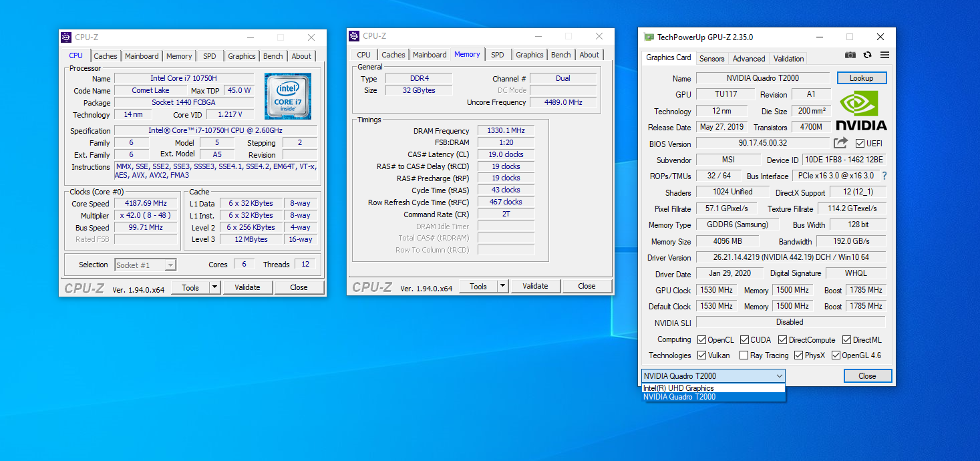The height and width of the screenshot is (461, 980).
Task: Click NVIDIA logo in GPU-Z
Action: [x=861, y=112]
